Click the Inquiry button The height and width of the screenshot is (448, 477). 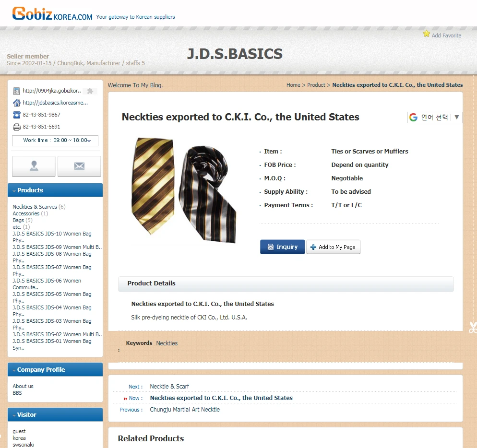pyautogui.click(x=282, y=247)
